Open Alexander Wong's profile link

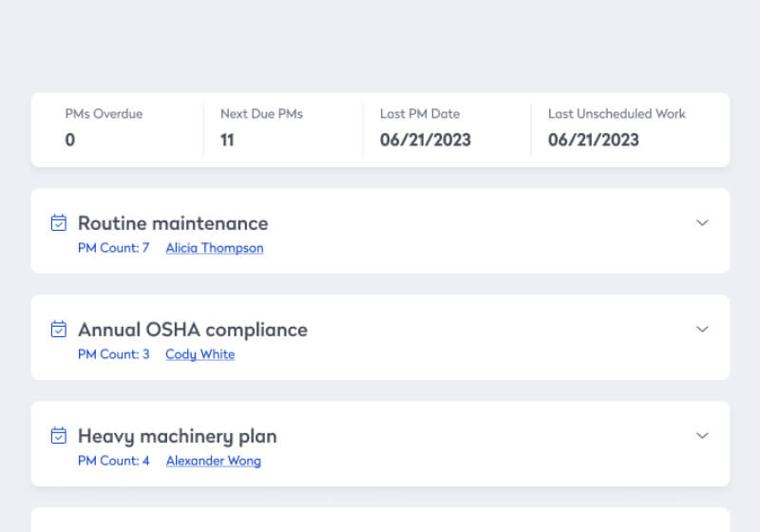[213, 461]
